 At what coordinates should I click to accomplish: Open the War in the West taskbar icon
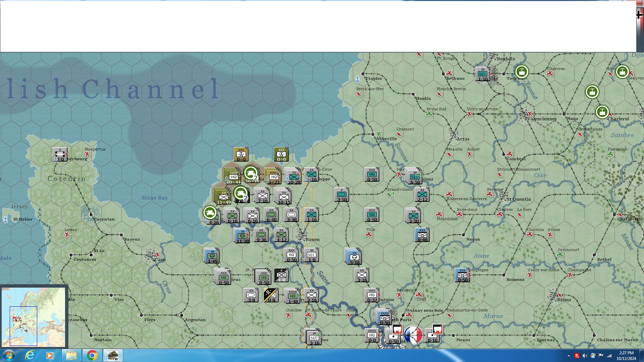point(113,355)
